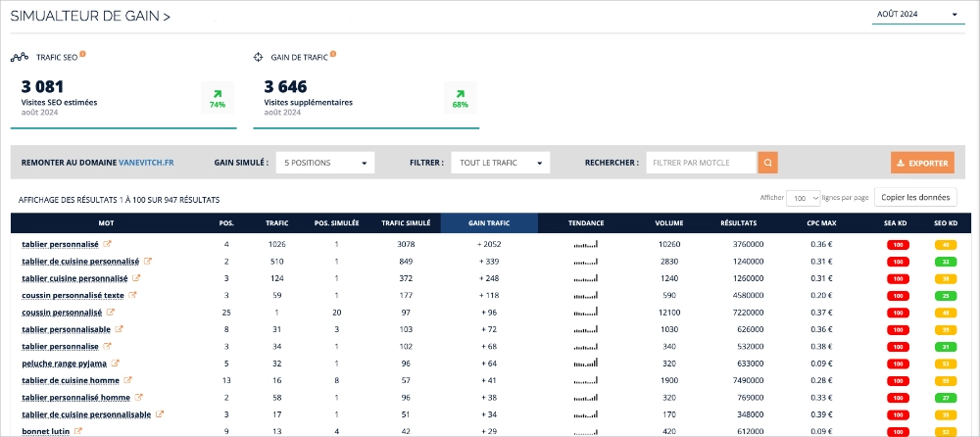Open keyword link peluche range pyjama
This screenshot has width=980, height=437.
pyautogui.click(x=64, y=363)
